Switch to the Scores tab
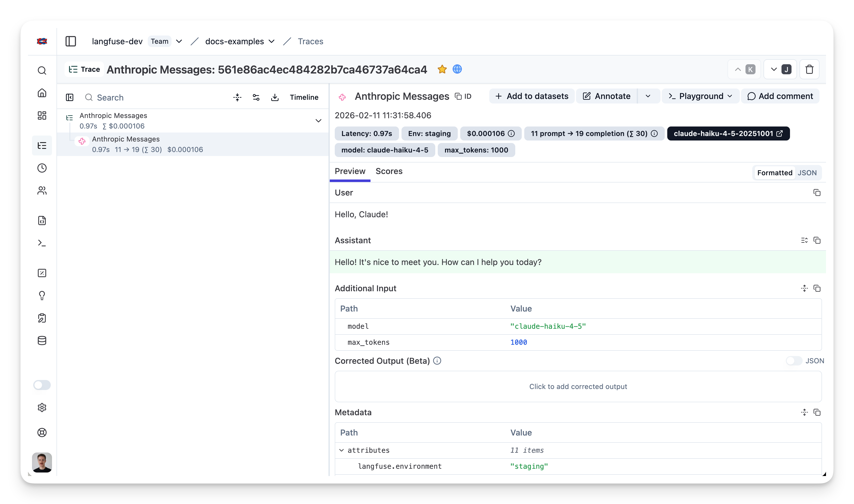This screenshot has width=854, height=504. point(389,171)
